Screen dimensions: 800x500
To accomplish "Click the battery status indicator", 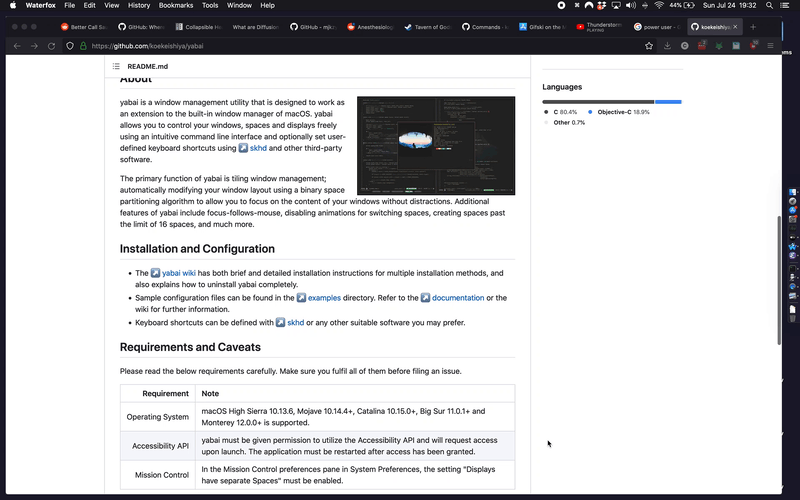I will [682, 5].
